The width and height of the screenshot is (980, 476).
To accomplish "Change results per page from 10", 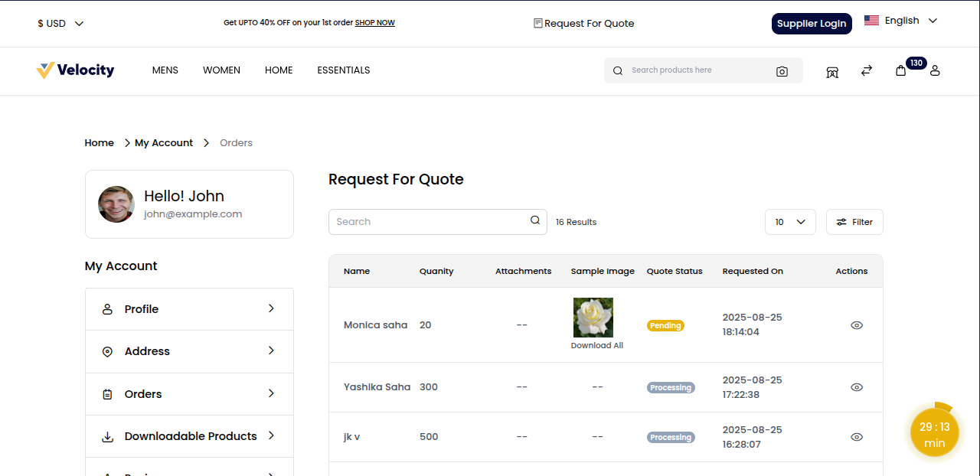I will click(790, 222).
